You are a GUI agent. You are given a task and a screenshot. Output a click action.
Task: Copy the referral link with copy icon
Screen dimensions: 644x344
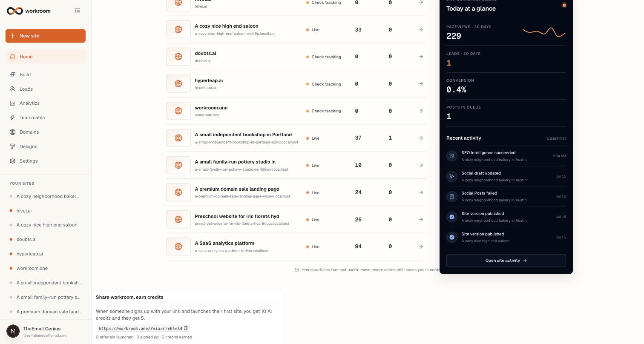[186, 328]
